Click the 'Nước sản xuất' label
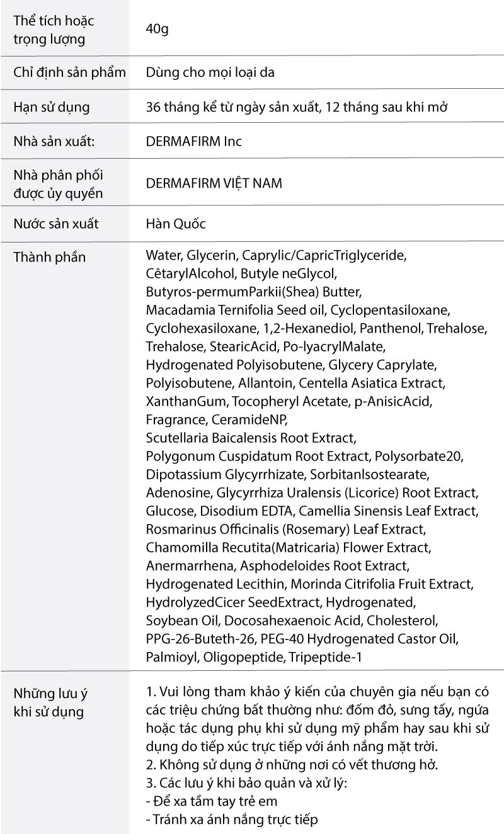504x834 pixels. pos(56,224)
